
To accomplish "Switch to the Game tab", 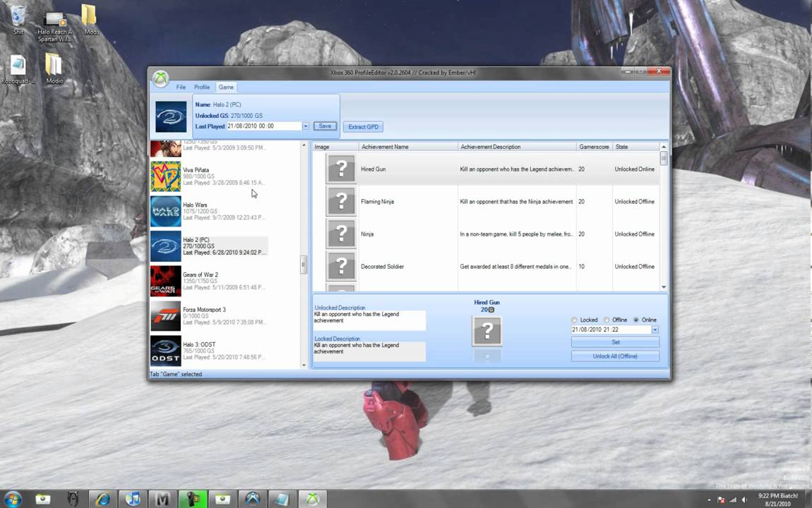I will pyautogui.click(x=226, y=87).
